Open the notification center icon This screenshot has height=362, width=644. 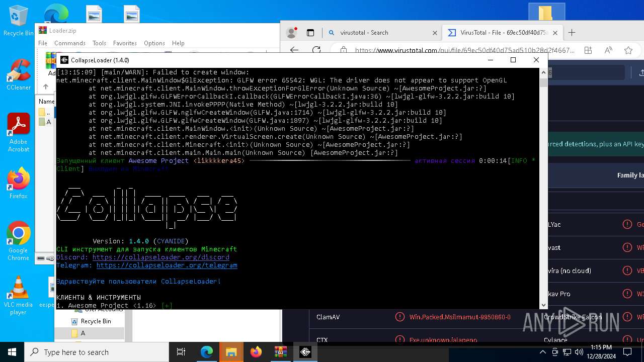[627, 352]
